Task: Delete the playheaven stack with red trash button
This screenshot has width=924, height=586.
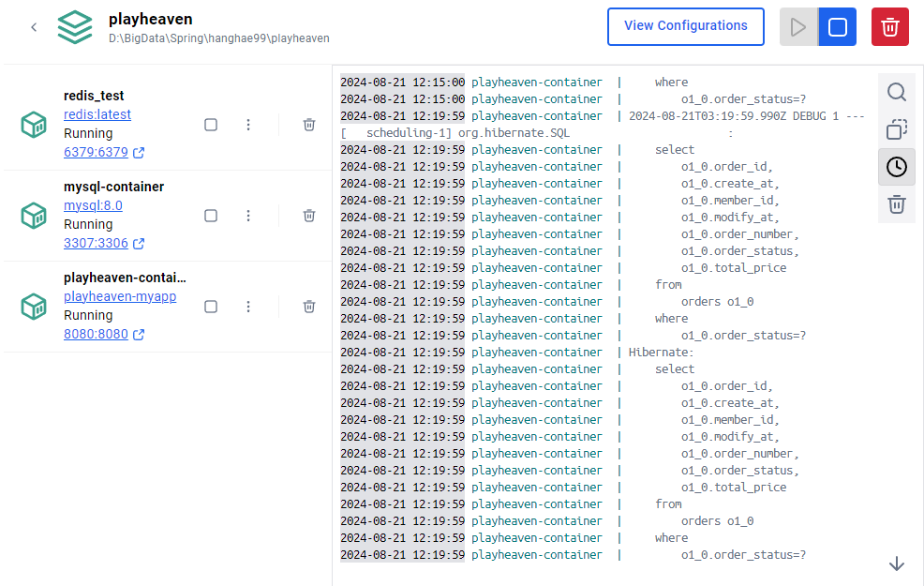Action: (890, 27)
